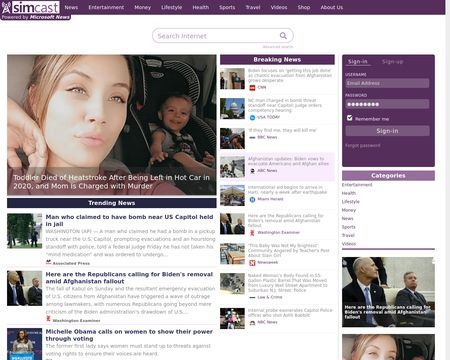The image size is (450, 360).
Task: Open the Entertainment menu
Action: (106, 7)
